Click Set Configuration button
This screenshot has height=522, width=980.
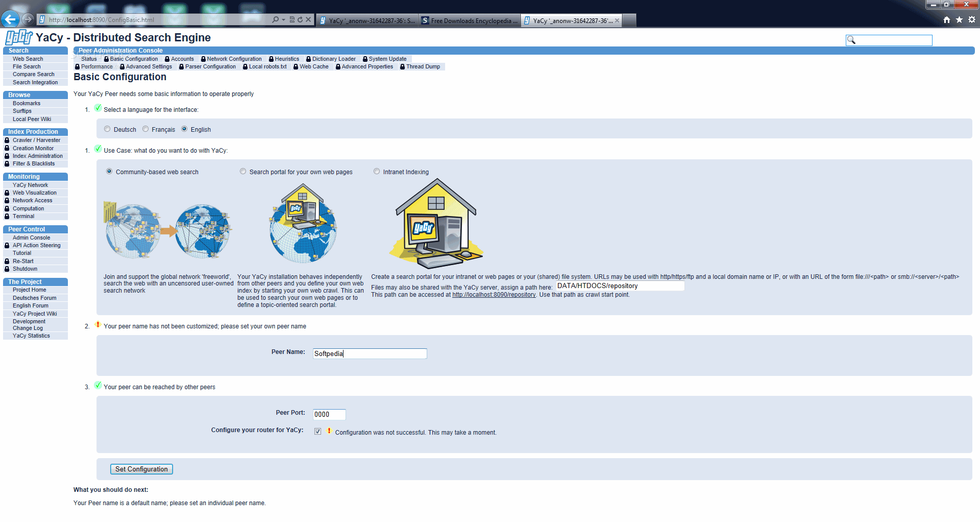point(141,469)
